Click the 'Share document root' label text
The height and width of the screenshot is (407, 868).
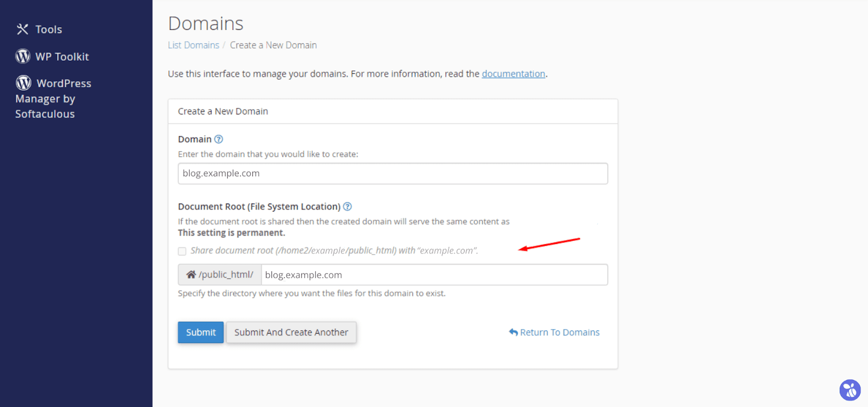pos(334,251)
